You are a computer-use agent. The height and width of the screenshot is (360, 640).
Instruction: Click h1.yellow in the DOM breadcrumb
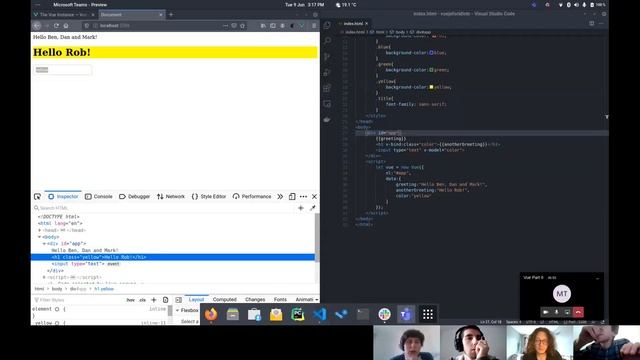pos(104,289)
